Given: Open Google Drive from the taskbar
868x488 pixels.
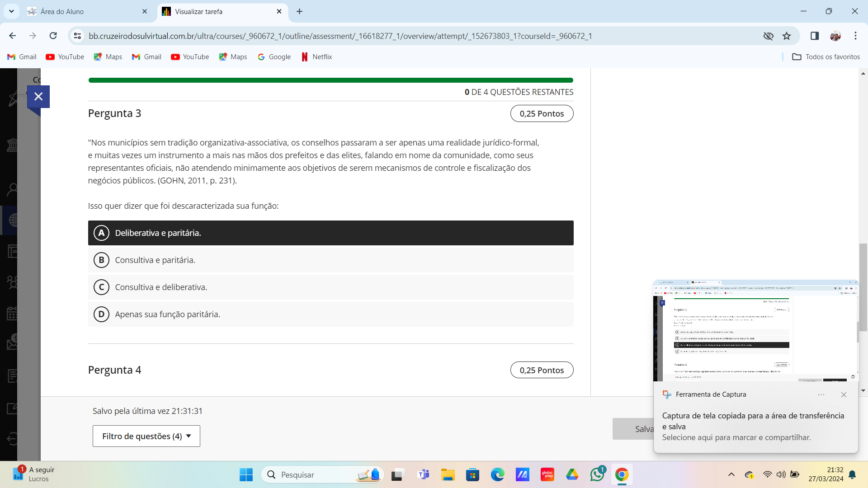Looking at the screenshot, I should pos(572,474).
